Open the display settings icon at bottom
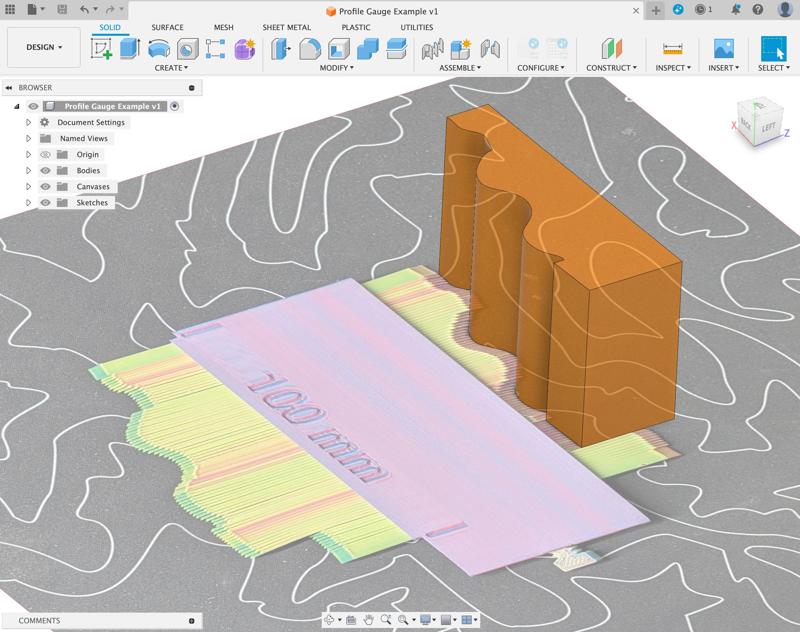The height and width of the screenshot is (632, 800). pos(425,619)
